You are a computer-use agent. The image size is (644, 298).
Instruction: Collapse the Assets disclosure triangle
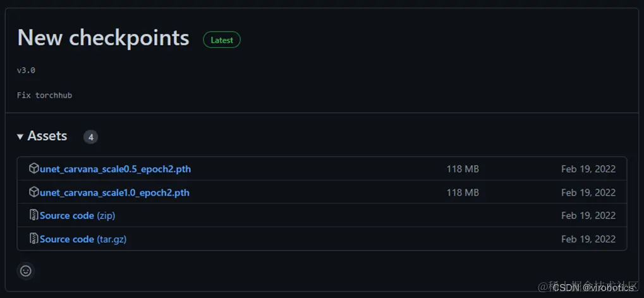[x=20, y=136]
